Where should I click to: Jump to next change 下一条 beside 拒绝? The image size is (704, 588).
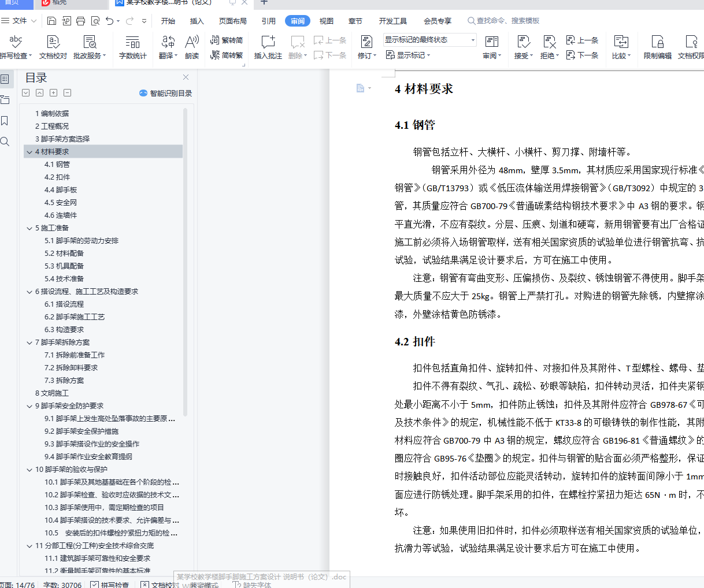click(x=582, y=55)
